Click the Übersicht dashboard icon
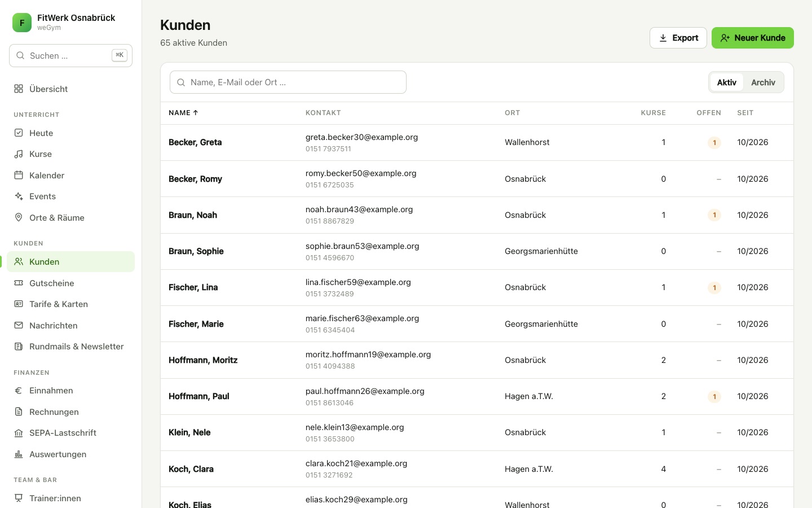The height and width of the screenshot is (508, 812). coord(19,89)
